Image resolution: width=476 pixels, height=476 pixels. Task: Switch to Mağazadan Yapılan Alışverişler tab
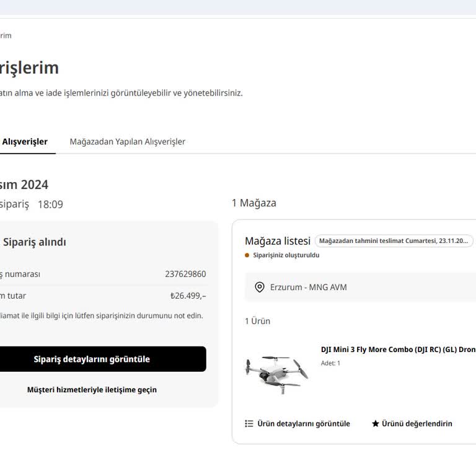[127, 141]
